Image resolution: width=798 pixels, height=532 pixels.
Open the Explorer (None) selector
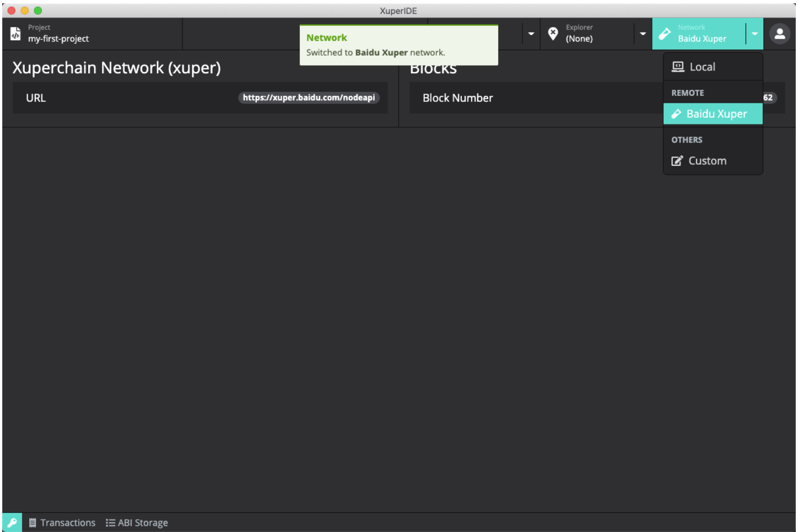[587, 34]
